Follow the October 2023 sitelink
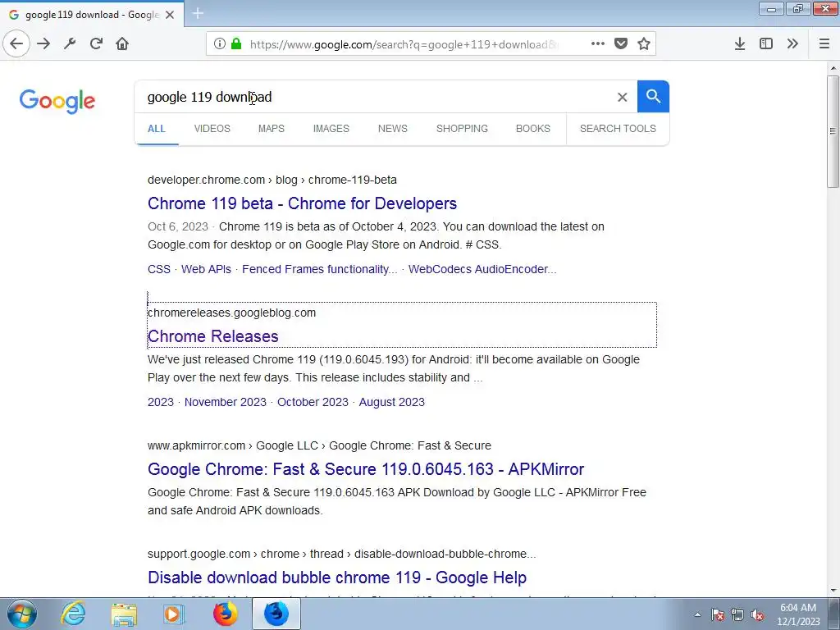 [313, 402]
